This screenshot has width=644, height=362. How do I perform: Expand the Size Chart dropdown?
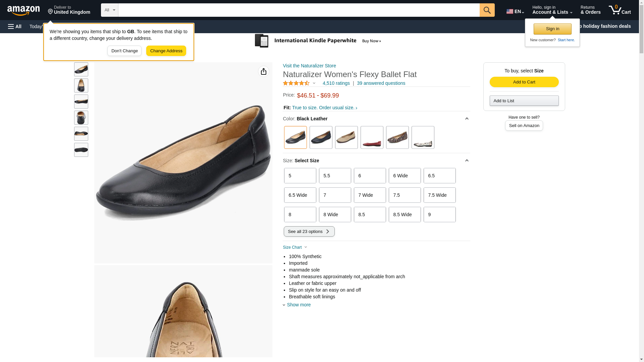pos(295,247)
